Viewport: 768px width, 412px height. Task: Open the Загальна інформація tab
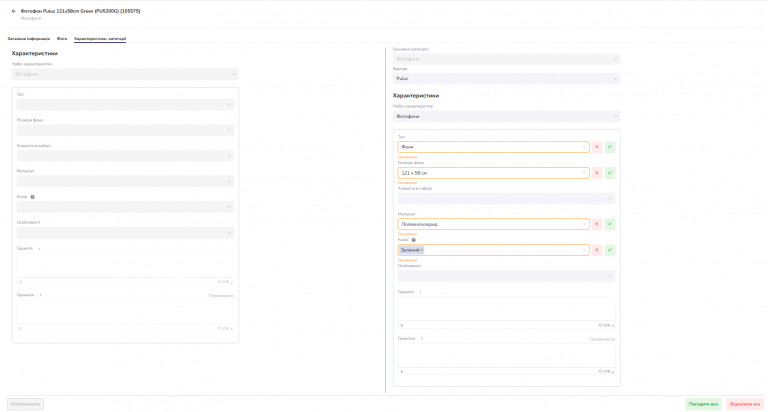pos(29,39)
